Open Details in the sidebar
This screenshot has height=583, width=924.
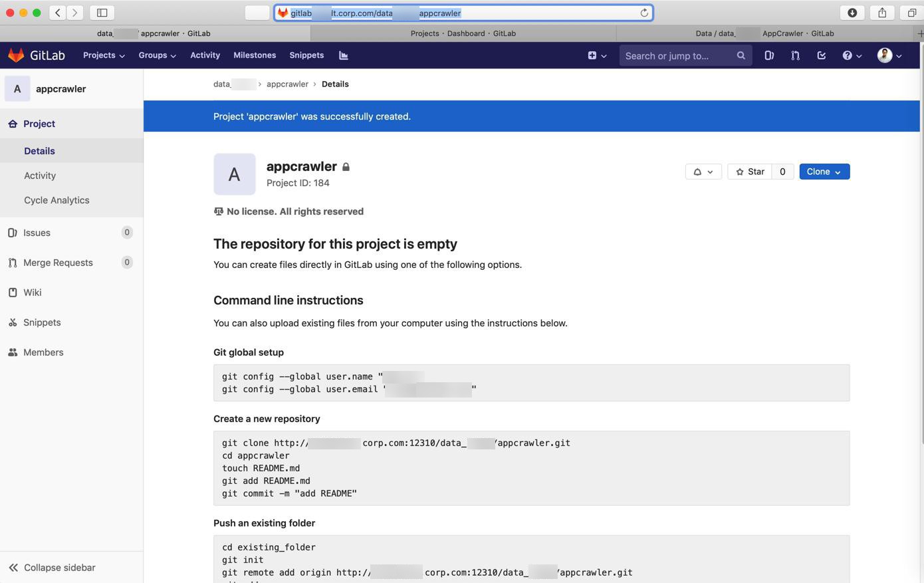pos(71,151)
